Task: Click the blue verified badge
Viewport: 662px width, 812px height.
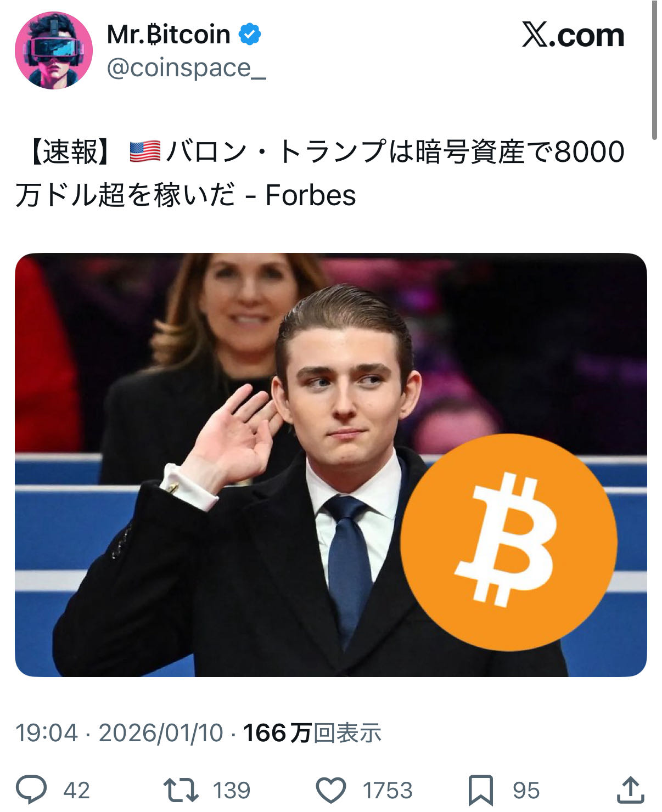Action: tap(250, 35)
